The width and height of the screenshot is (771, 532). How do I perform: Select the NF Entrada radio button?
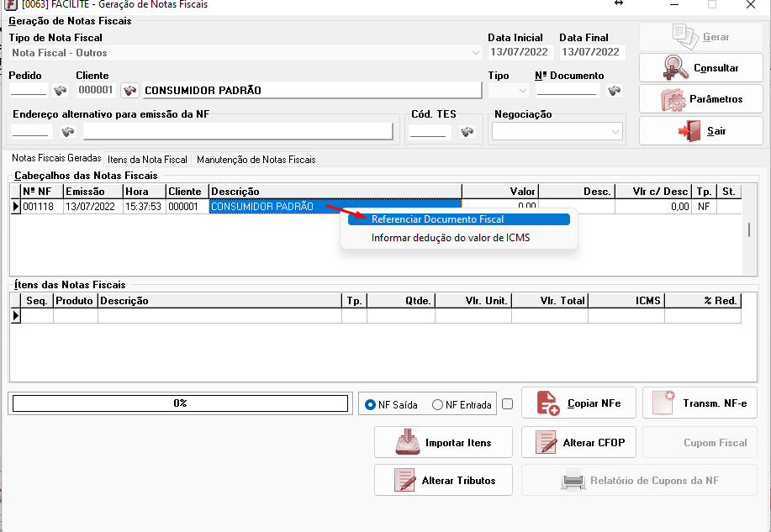(x=437, y=404)
